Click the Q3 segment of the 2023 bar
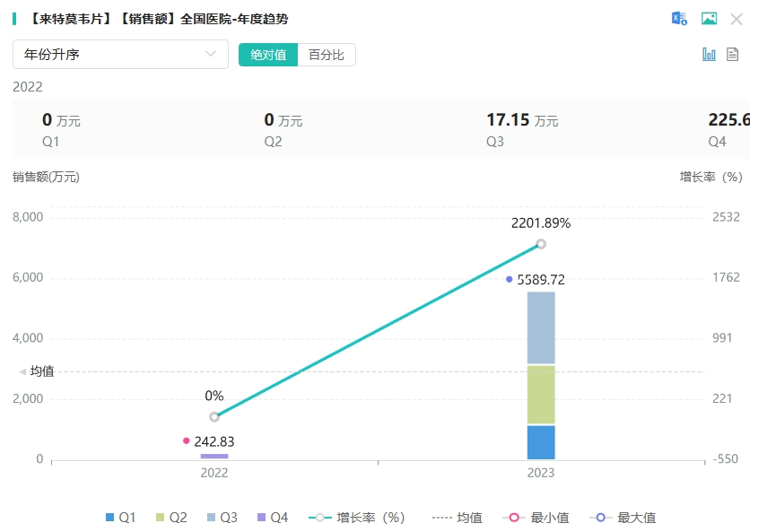 pyautogui.click(x=541, y=327)
